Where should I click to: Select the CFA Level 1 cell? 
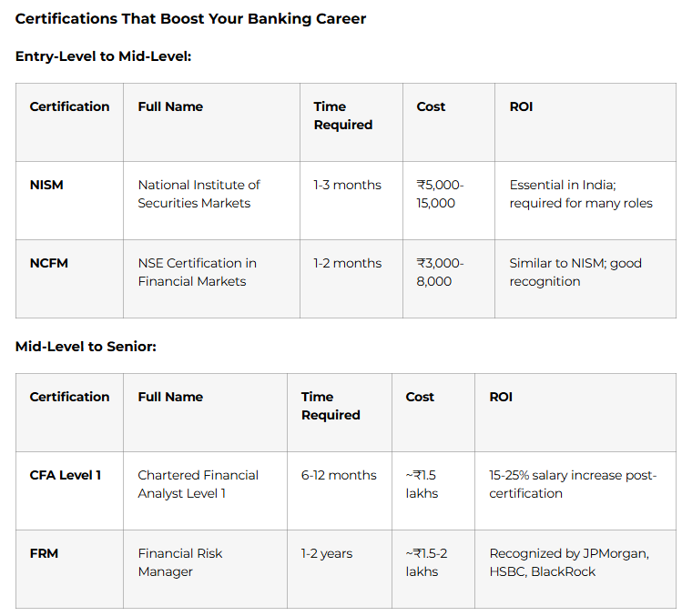tap(66, 475)
